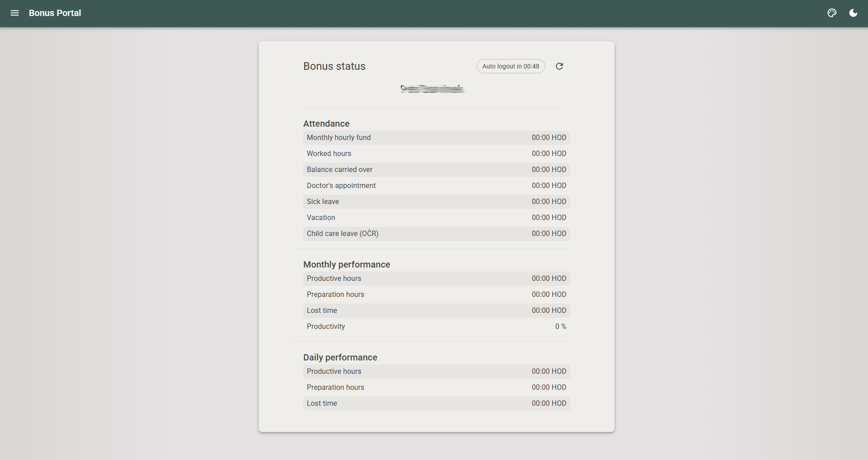Click the Attendance section heading
The width and height of the screenshot is (868, 460).
[326, 124]
